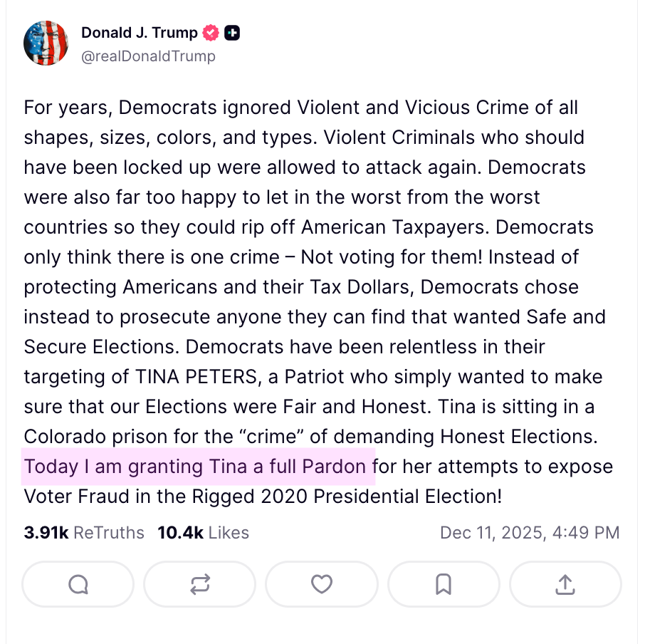Click the reply speech bubble icon
Viewport: 645px width, 644px height.
point(78,584)
